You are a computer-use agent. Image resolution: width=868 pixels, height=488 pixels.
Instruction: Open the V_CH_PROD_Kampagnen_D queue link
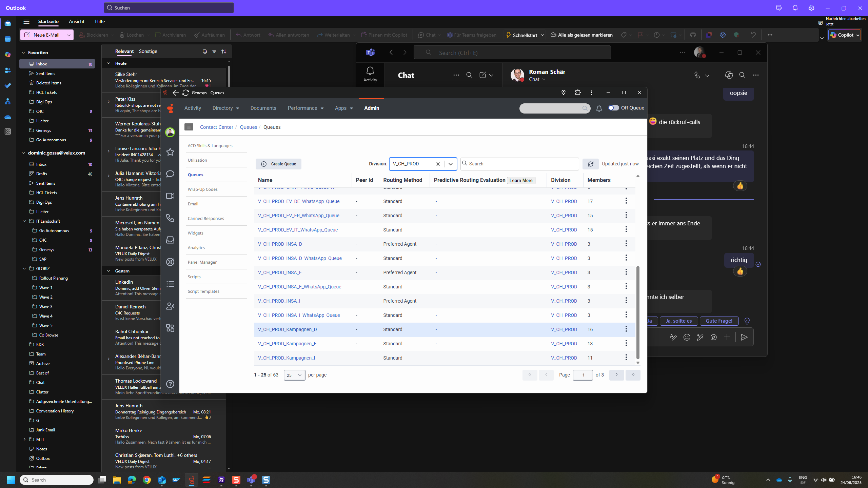point(287,329)
